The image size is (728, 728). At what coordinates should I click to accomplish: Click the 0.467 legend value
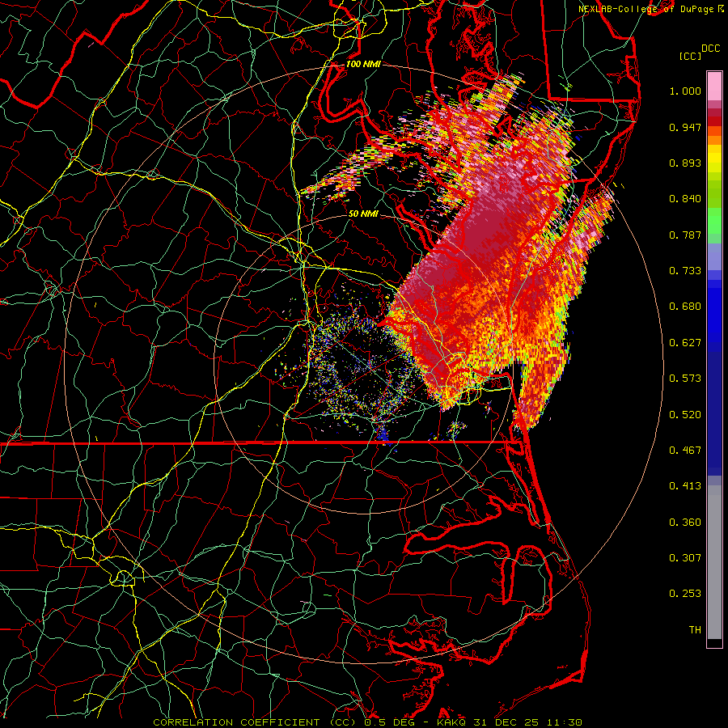685,451
